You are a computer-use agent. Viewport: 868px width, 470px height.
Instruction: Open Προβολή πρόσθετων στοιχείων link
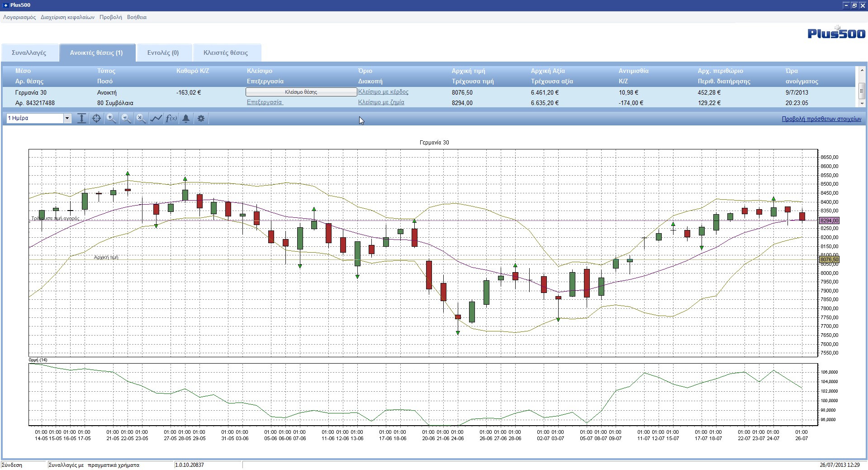click(821, 119)
